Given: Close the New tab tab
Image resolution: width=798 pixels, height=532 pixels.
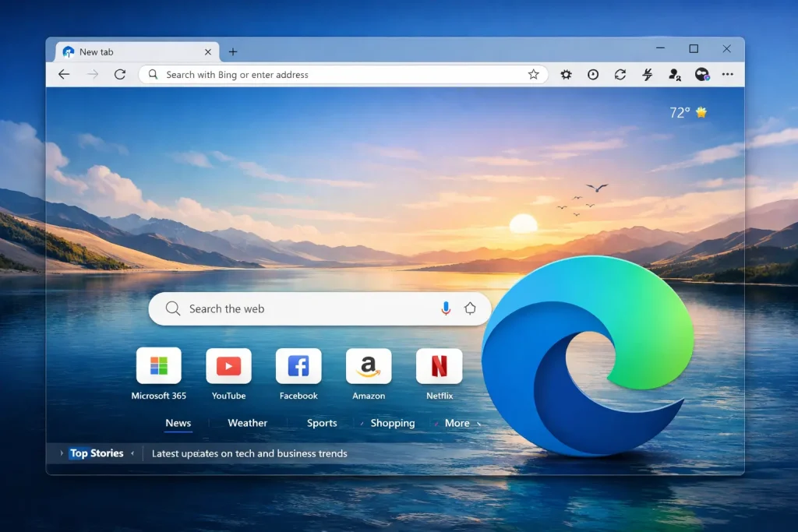Looking at the screenshot, I should [207, 52].
